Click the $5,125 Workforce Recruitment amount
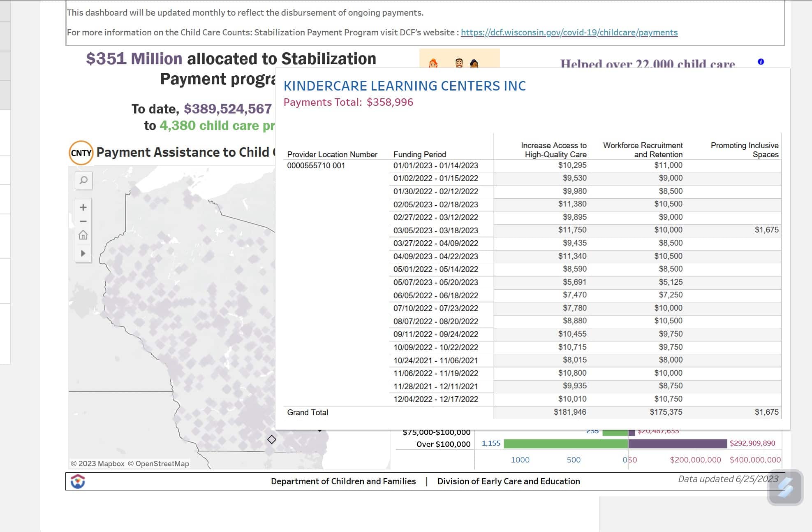812x532 pixels. pyautogui.click(x=671, y=282)
